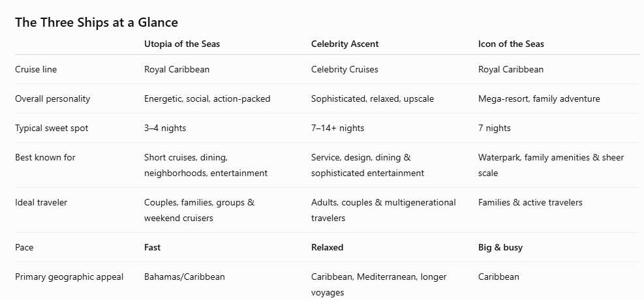Select the 'Utopia of the Seas' column header
Viewport: 644px width, 300px height.
(182, 44)
